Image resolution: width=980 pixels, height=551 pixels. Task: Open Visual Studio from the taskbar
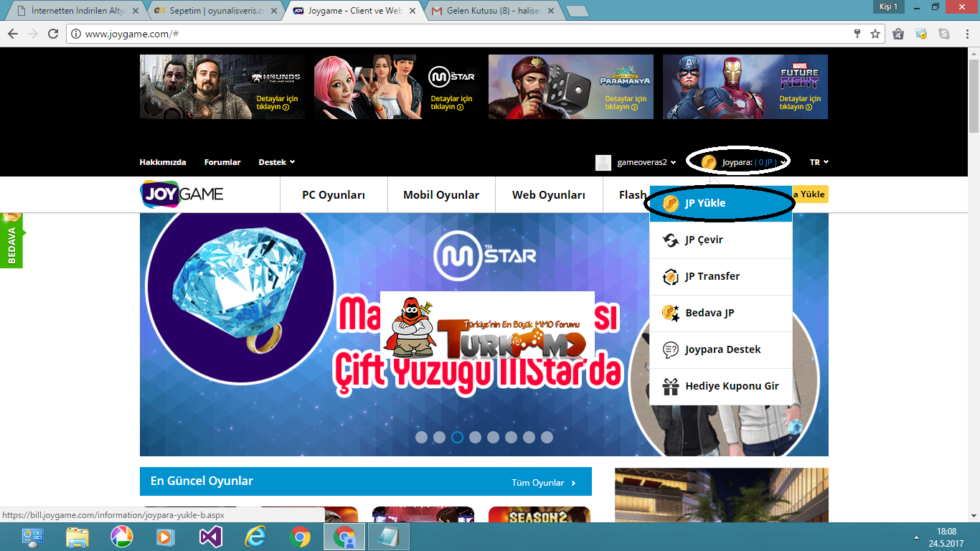tap(211, 537)
